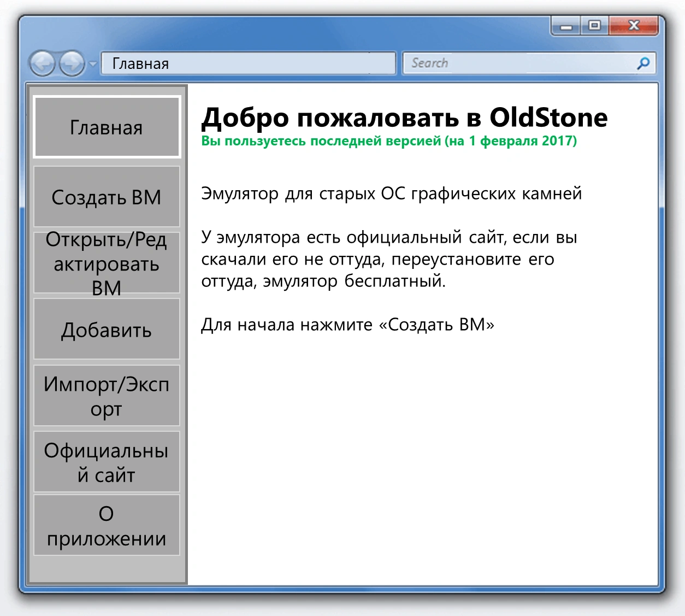Select the Добавить sidebar item
The height and width of the screenshot is (616, 685).
pos(107,330)
